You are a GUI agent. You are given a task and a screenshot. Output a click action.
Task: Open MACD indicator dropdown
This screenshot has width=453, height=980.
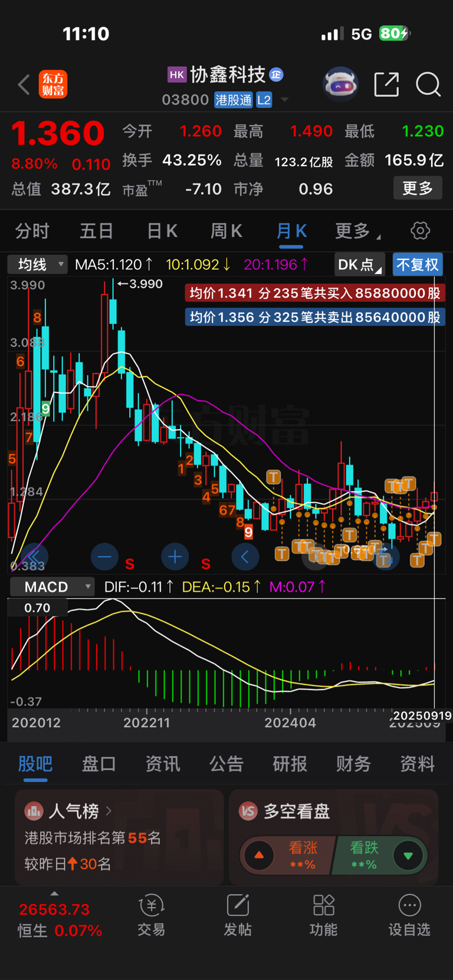tap(52, 587)
